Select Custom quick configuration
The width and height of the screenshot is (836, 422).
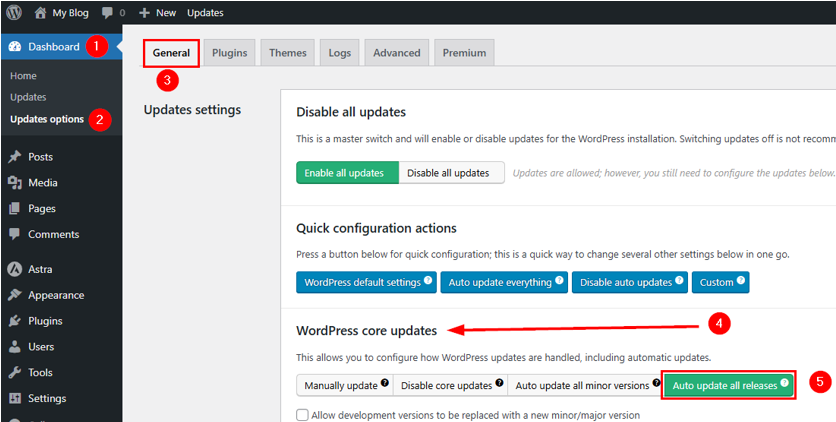pyautogui.click(x=721, y=282)
